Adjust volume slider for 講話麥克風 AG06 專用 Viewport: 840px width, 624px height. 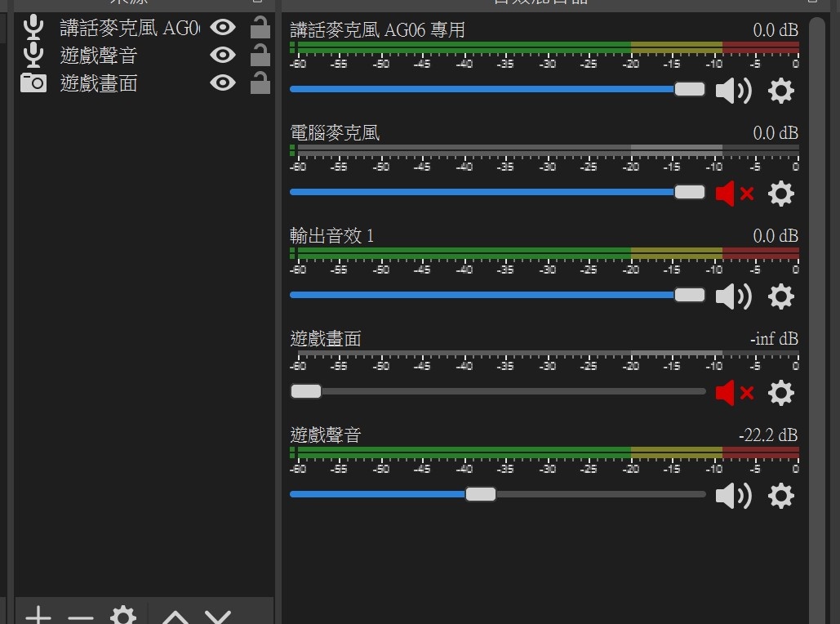(498, 89)
